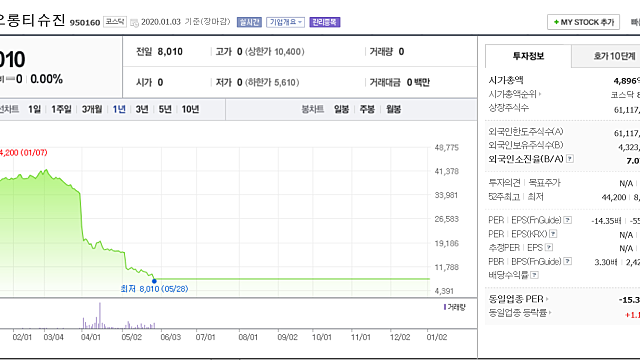This screenshot has width=640, height=360.
Task: Click the 외국인보유주식수(B) label
Action: coord(526,145)
